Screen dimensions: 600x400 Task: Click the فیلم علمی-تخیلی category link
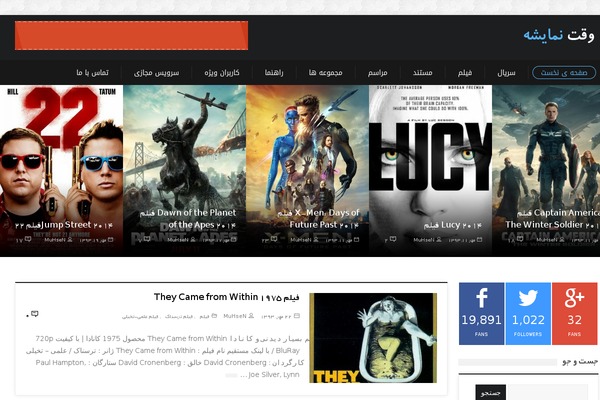click(x=140, y=317)
